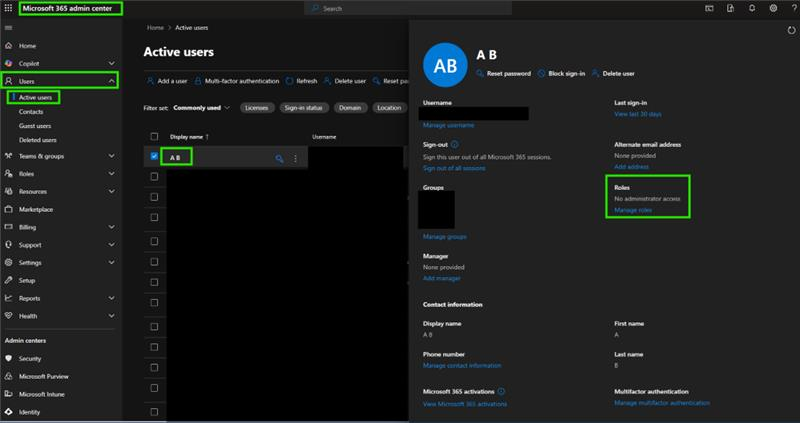Click Sign-out info icon
The image size is (800, 423).
coord(455,144)
